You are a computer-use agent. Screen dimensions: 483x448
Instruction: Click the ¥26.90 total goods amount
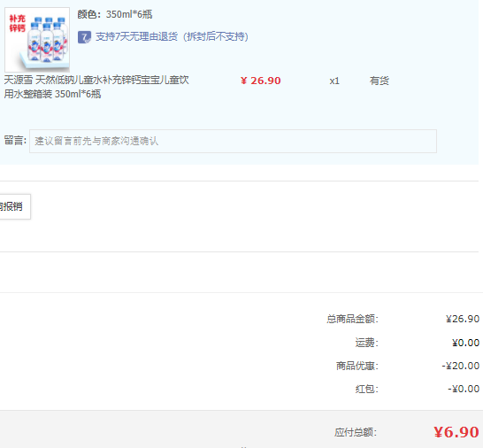point(463,319)
